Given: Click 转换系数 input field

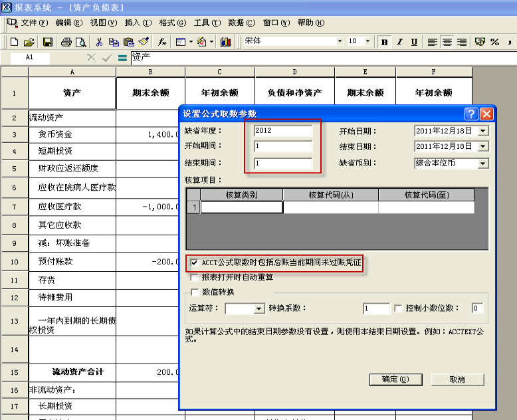Looking at the screenshot, I should 377,308.
